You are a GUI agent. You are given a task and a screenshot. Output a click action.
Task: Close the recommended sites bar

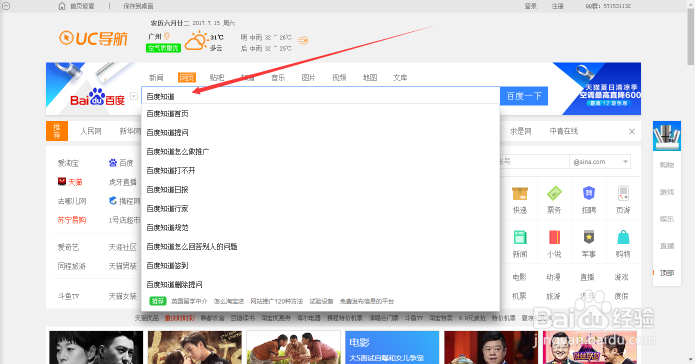tap(632, 131)
